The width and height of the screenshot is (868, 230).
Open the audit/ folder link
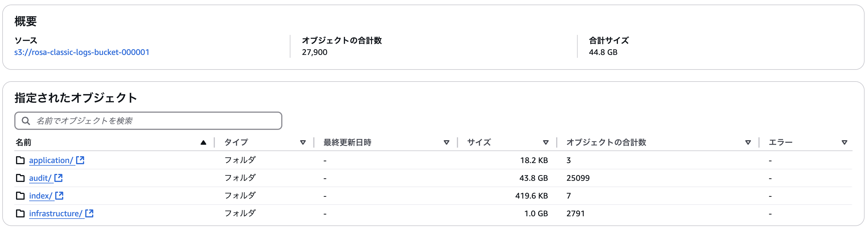(x=40, y=178)
